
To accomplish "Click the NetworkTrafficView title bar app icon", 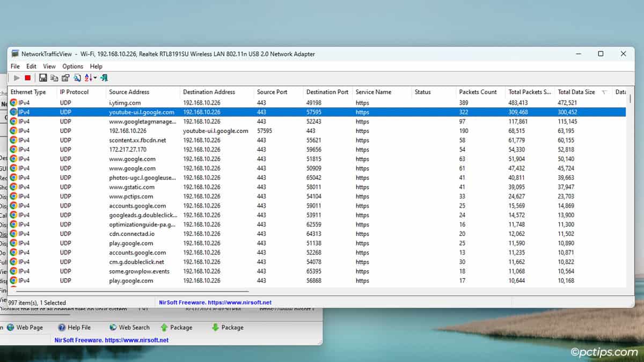I will click(x=15, y=54).
